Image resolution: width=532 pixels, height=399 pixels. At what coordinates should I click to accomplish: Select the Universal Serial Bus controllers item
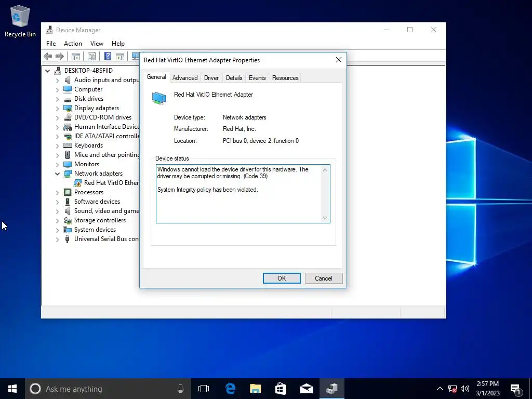[107, 239]
